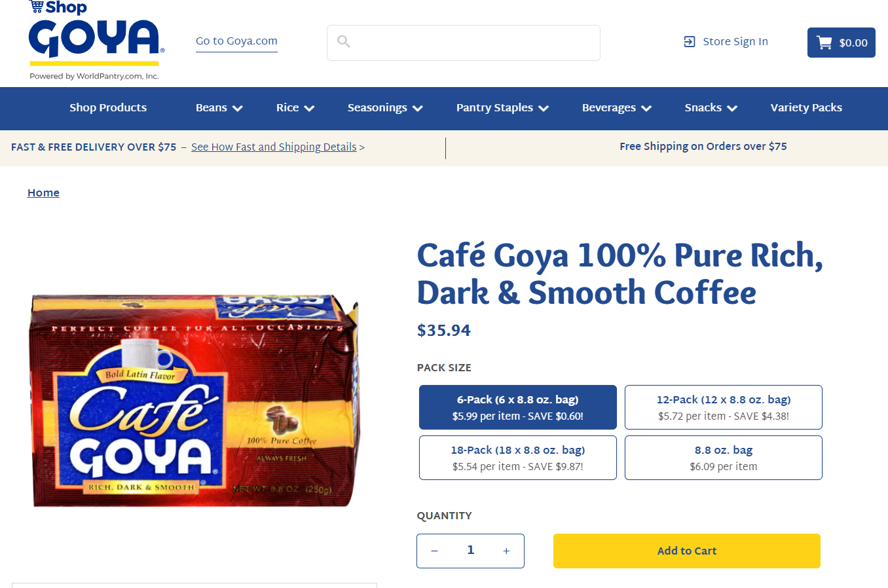Open the Café Goya coffee product image
The width and height of the screenshot is (888, 588).
pyautogui.click(x=194, y=400)
